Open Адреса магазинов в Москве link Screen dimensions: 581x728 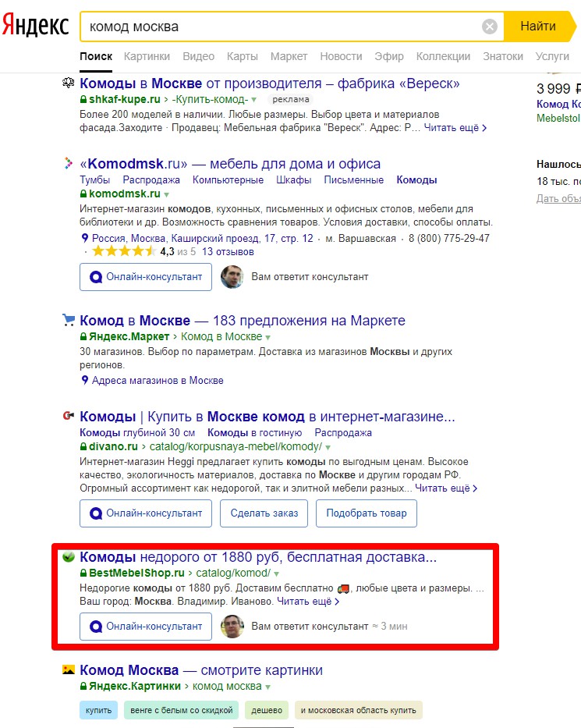coord(158,380)
